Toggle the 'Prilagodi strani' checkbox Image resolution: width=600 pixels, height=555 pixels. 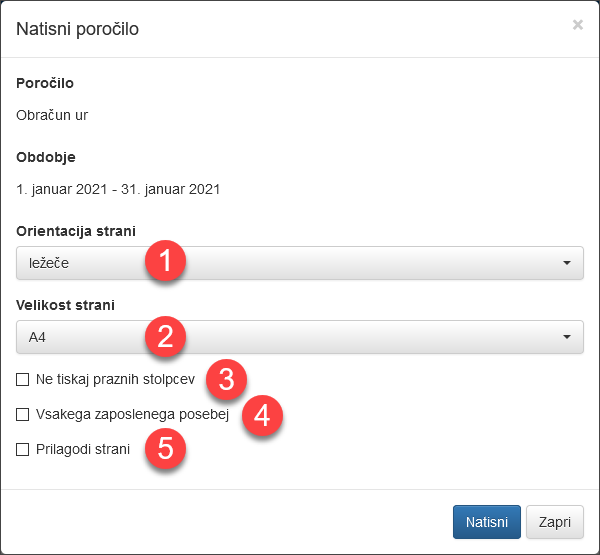point(22,449)
